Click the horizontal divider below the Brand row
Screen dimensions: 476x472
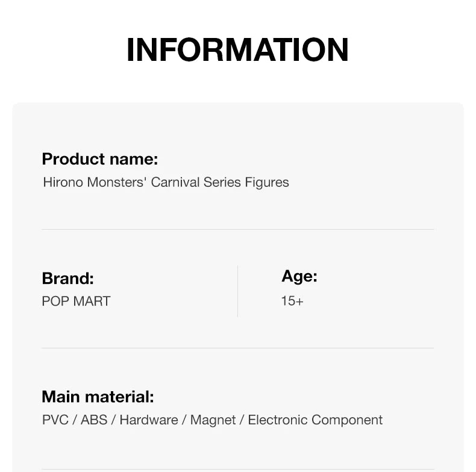click(237, 348)
